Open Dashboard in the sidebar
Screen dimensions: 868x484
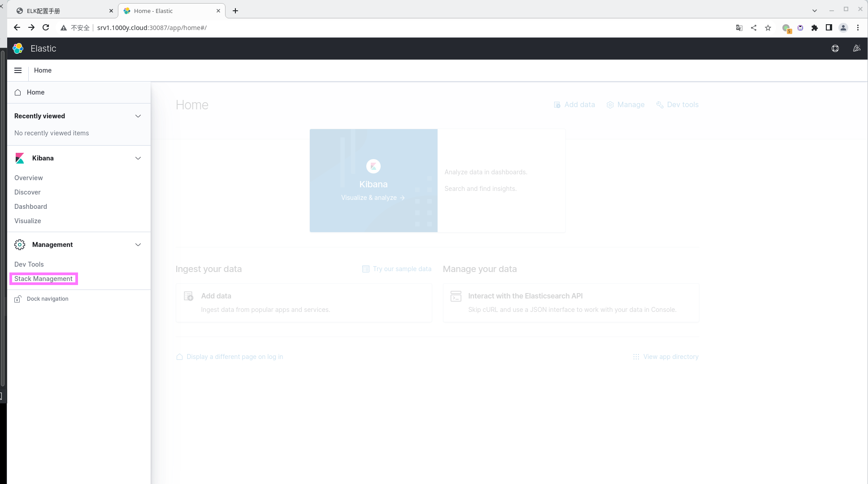30,207
